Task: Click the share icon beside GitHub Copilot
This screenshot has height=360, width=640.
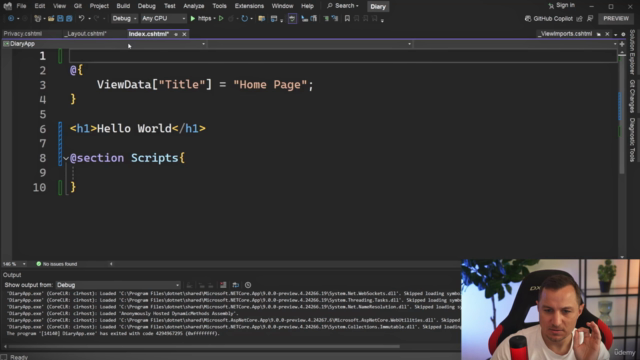Action: click(579, 19)
